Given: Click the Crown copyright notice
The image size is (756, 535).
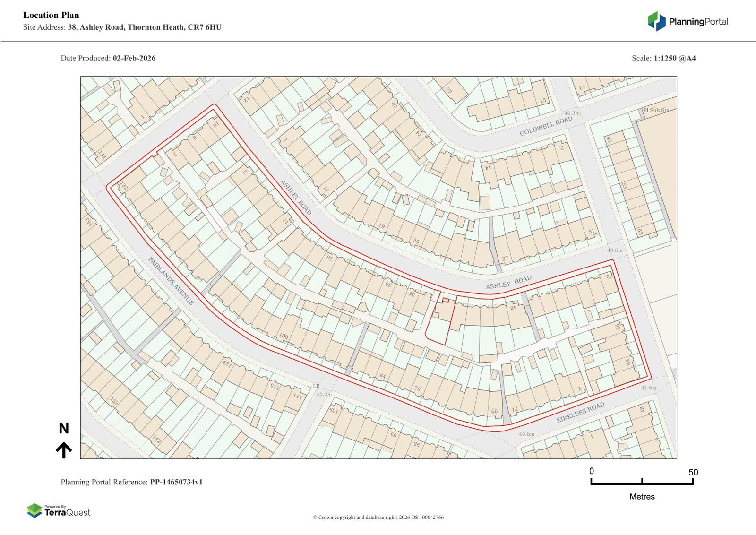Looking at the screenshot, I should [x=378, y=518].
